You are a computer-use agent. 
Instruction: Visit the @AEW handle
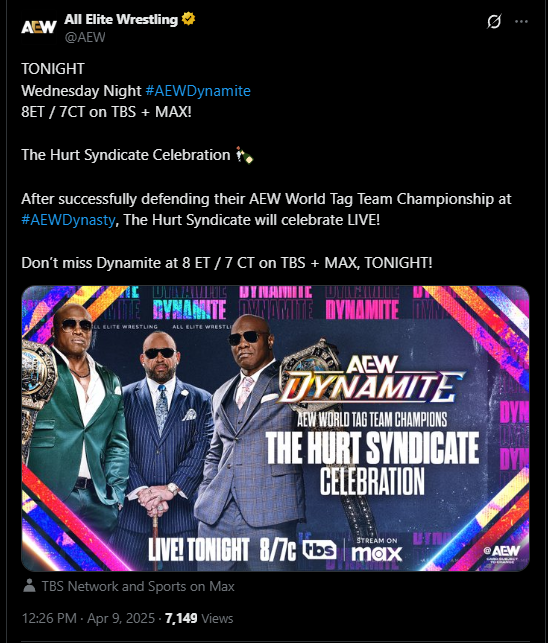[85, 37]
